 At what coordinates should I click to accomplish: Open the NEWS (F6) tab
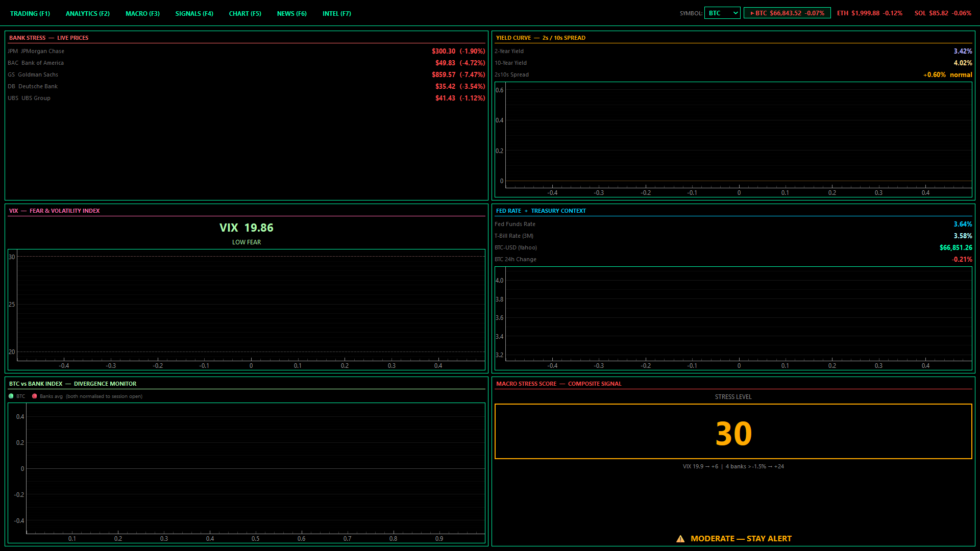(x=291, y=14)
